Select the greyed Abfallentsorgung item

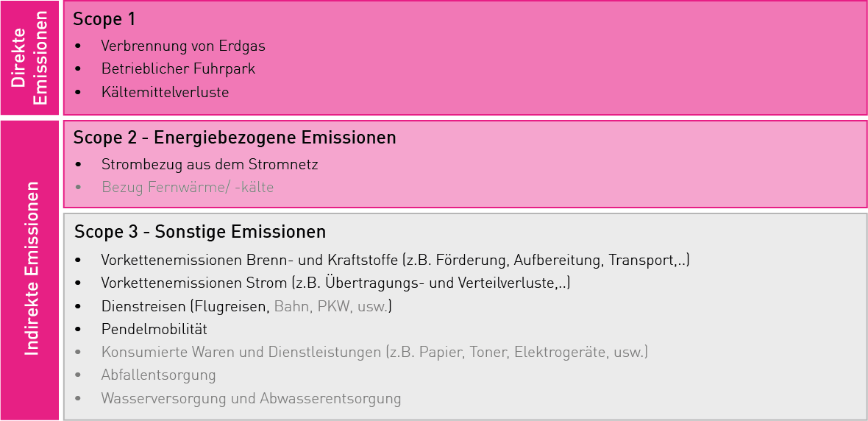(x=158, y=375)
